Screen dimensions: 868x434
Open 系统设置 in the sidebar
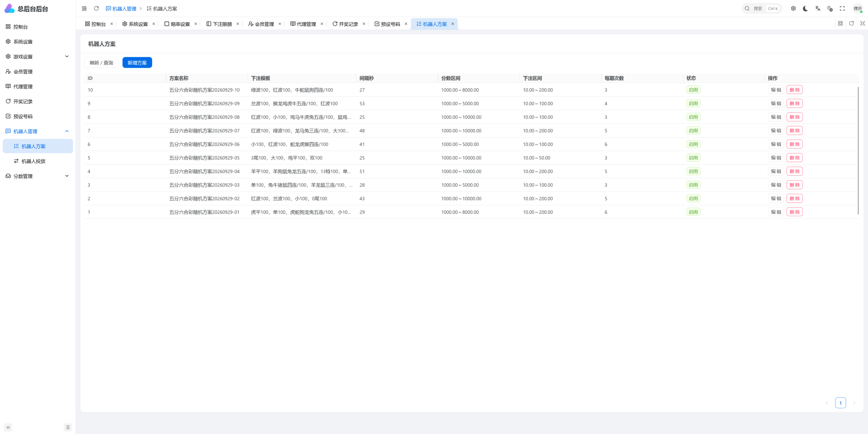(x=38, y=42)
